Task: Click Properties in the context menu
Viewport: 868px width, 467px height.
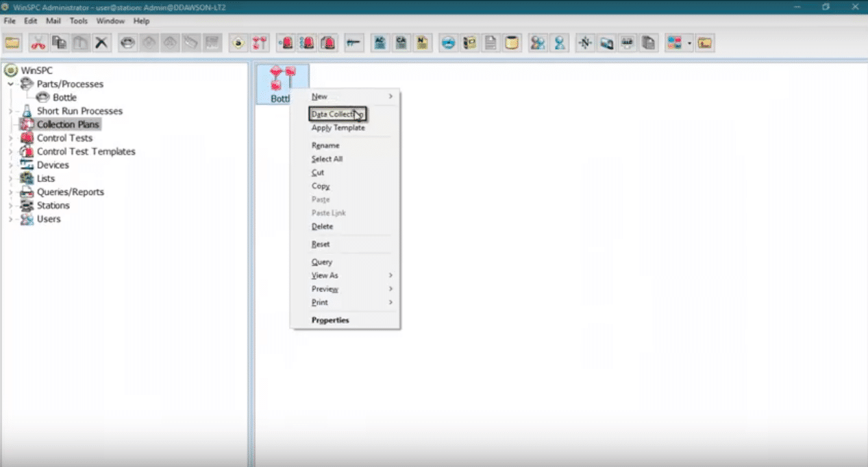Action: click(x=330, y=320)
